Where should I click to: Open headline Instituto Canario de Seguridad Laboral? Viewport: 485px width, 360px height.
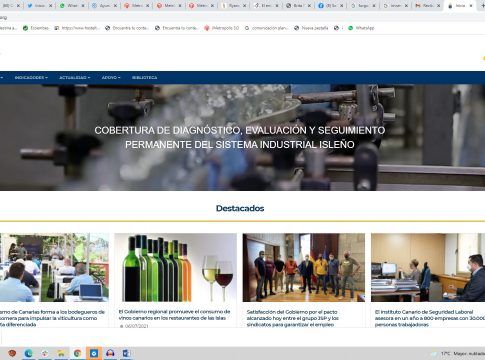click(430, 318)
